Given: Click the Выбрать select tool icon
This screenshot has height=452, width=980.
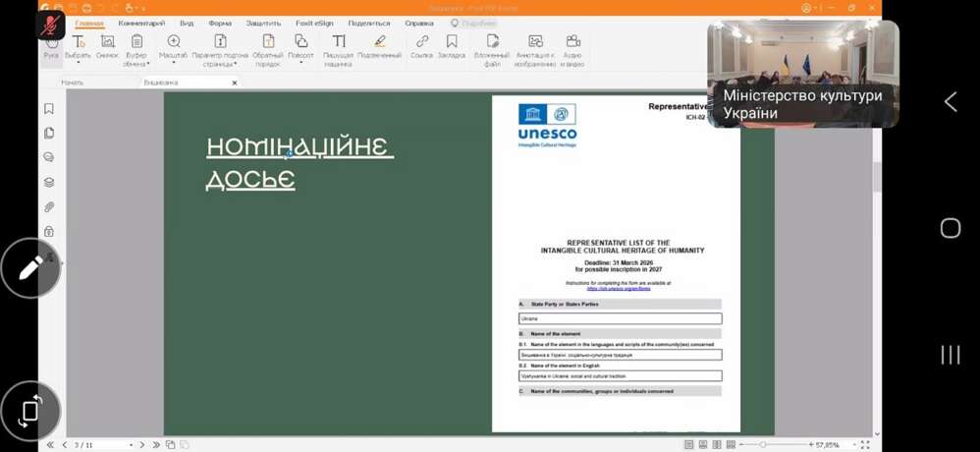Looking at the screenshot, I should click(x=79, y=42).
